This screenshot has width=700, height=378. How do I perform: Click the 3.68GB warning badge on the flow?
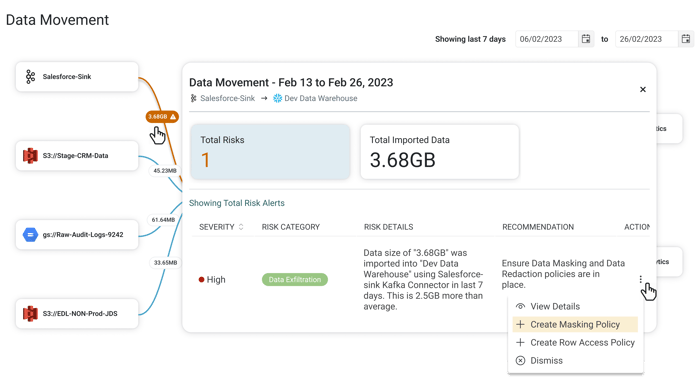click(x=162, y=116)
